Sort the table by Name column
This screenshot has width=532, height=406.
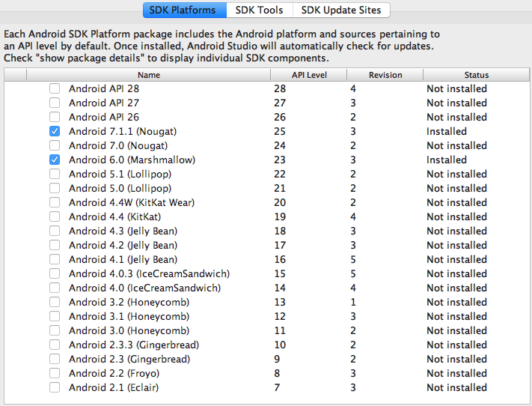point(149,75)
